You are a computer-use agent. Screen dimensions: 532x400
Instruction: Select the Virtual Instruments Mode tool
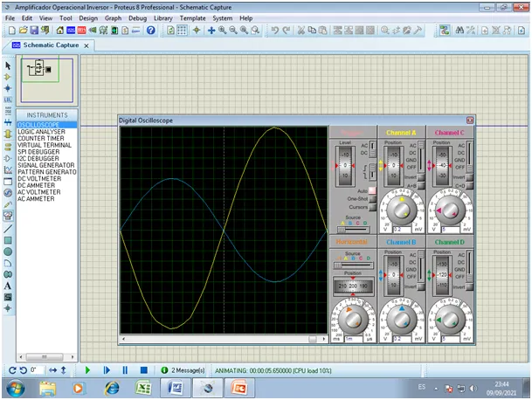(x=8, y=215)
